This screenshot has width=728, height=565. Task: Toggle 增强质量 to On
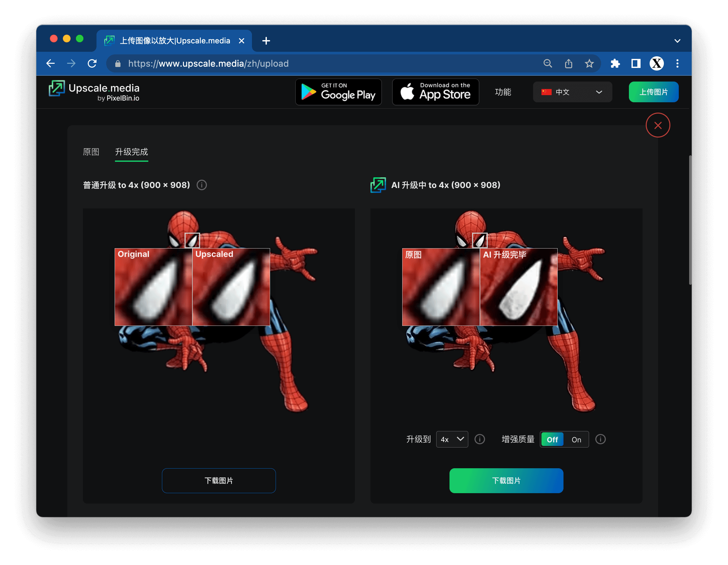577,439
